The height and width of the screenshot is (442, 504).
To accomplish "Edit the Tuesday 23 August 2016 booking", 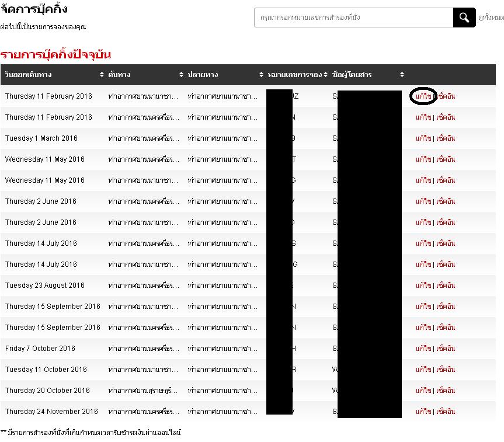I will point(423,285).
